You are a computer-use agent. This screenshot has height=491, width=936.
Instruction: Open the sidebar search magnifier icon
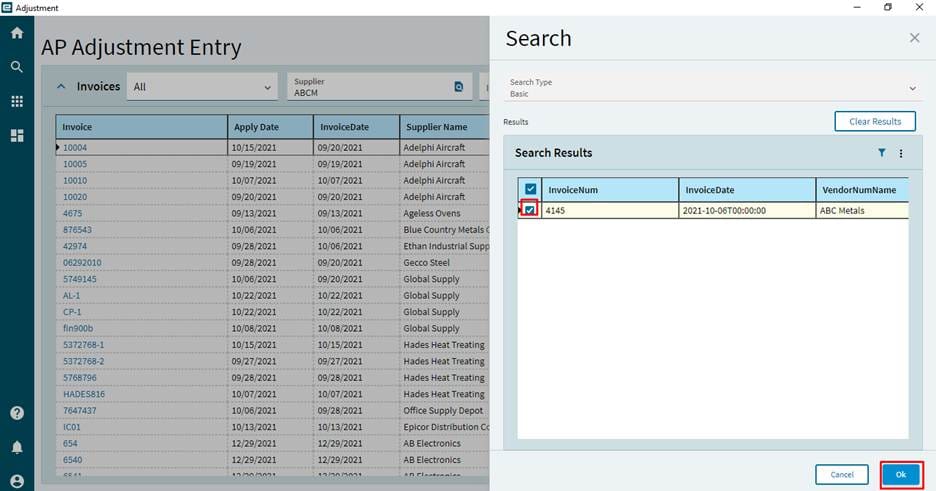(17, 67)
